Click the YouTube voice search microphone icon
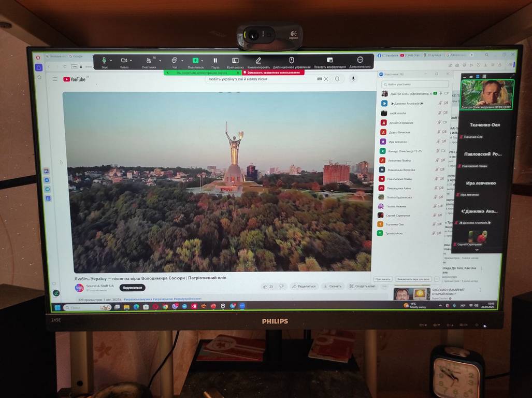The width and height of the screenshot is (532, 398). (x=353, y=79)
